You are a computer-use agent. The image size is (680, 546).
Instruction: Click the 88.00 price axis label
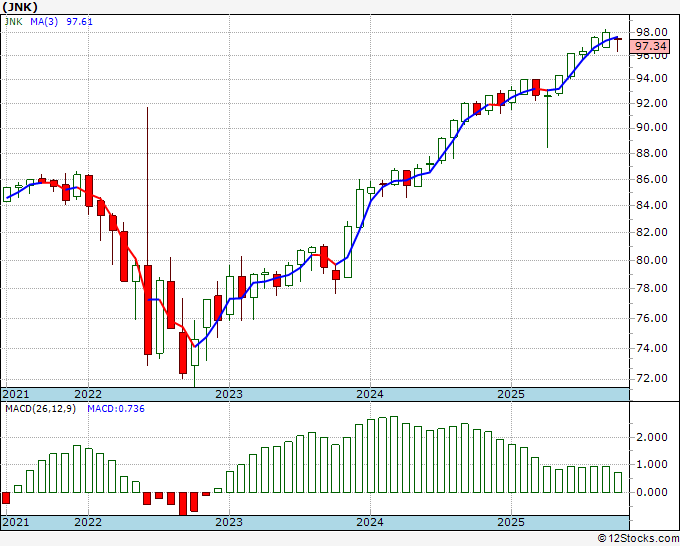point(651,153)
